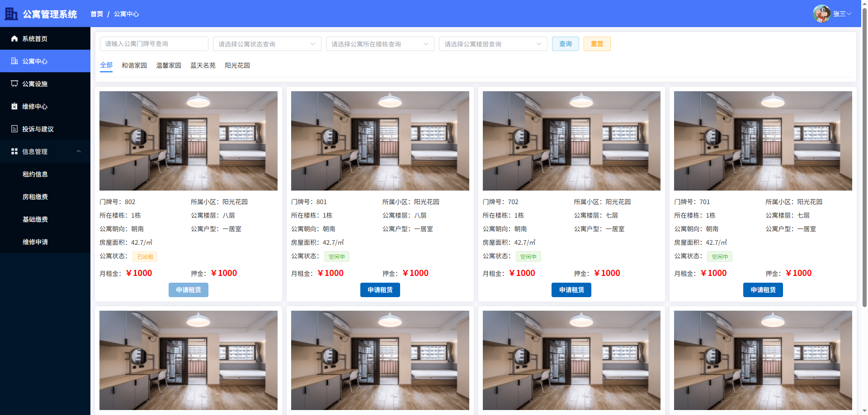The height and width of the screenshot is (415, 868).
Task: Open the 公寓状态 status dropdown
Action: [x=267, y=44]
